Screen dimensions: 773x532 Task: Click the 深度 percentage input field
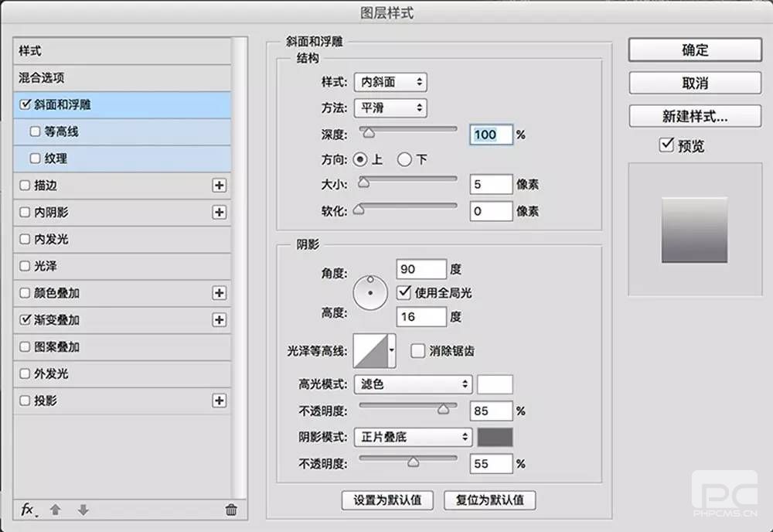point(492,135)
